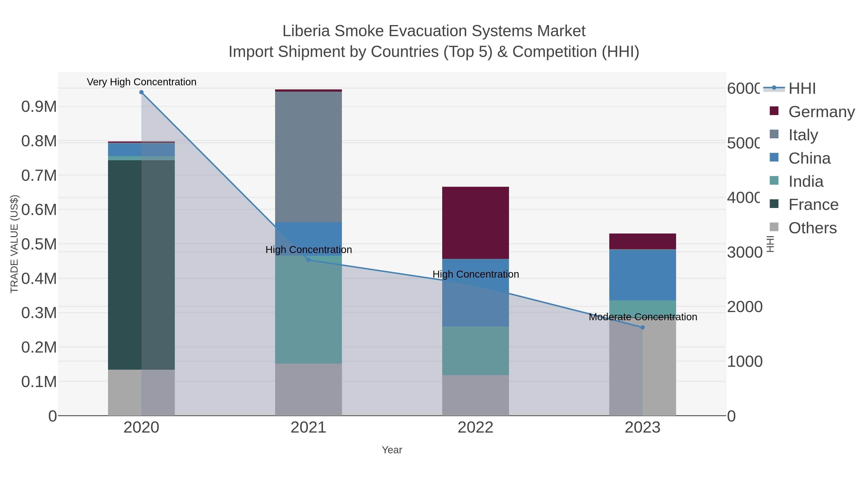Select the 2021 Italy bar segment
This screenshot has height=488, width=868.
pos(308,157)
